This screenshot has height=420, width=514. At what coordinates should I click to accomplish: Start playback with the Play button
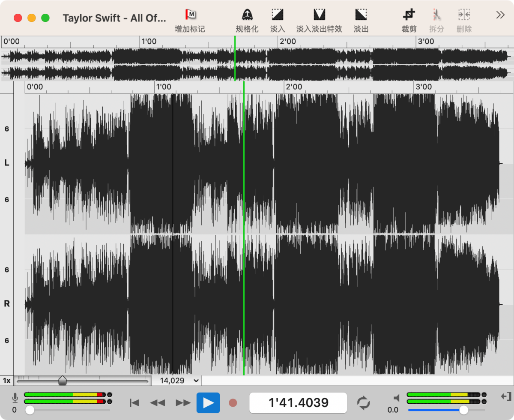(208, 403)
